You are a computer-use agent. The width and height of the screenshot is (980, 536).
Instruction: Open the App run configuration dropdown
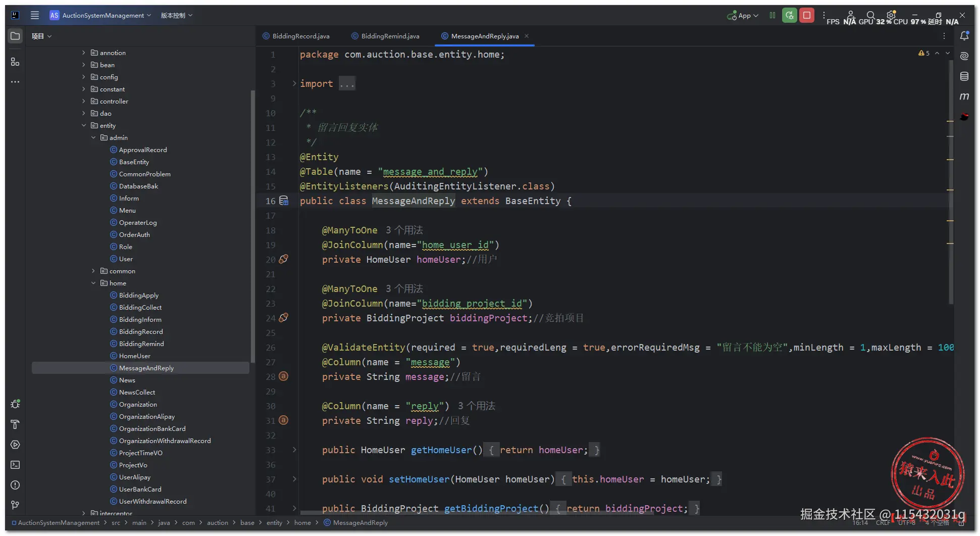pos(743,15)
